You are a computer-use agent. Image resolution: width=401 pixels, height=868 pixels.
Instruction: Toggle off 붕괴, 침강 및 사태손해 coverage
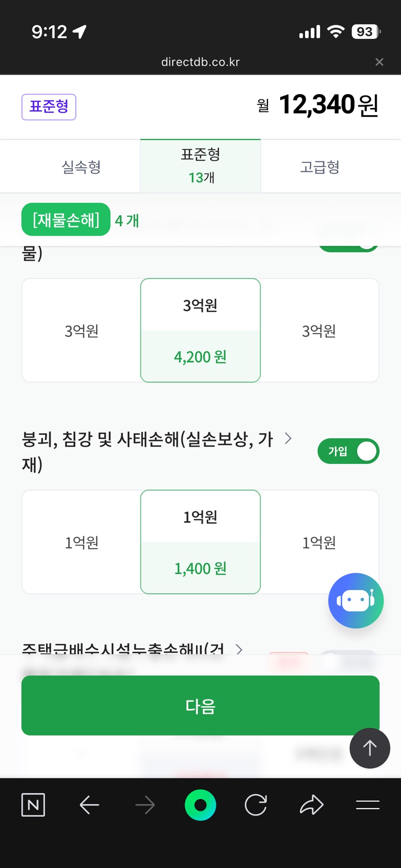348,451
